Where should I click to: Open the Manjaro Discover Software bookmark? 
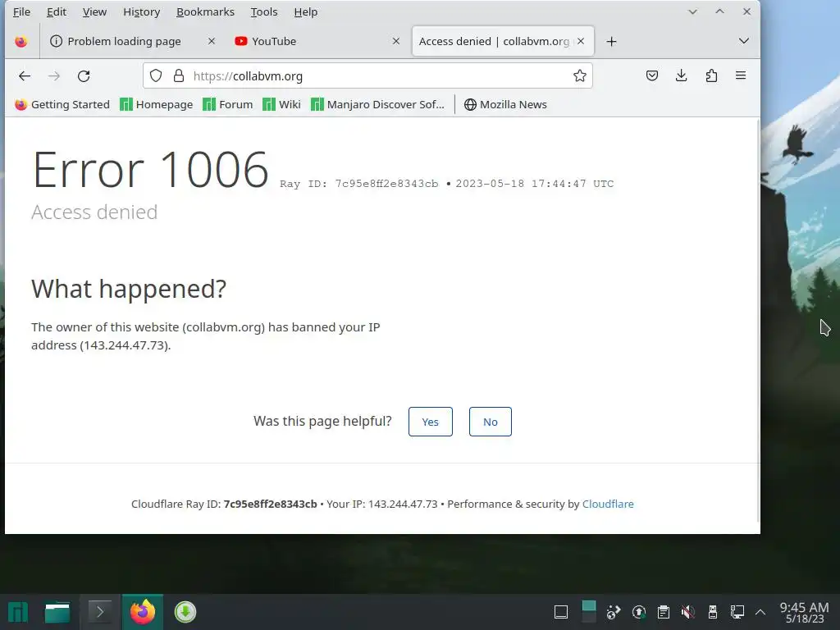coord(377,104)
